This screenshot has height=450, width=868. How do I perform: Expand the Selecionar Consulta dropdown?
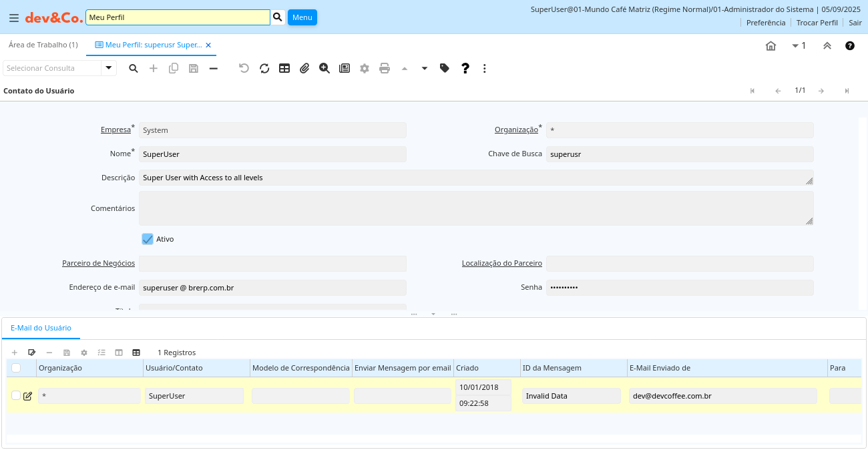(109, 68)
